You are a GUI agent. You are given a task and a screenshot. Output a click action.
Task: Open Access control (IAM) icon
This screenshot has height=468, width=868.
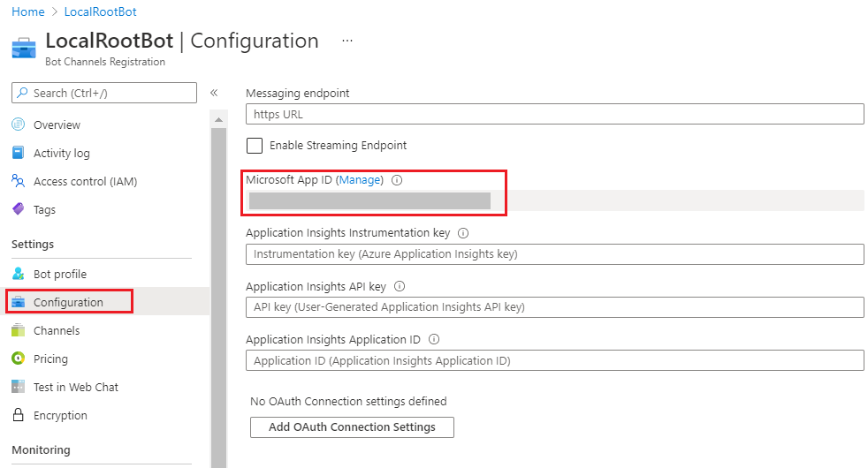(x=18, y=181)
